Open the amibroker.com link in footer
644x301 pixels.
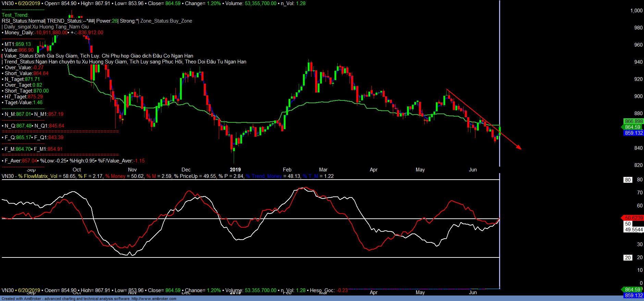[x=153, y=299]
